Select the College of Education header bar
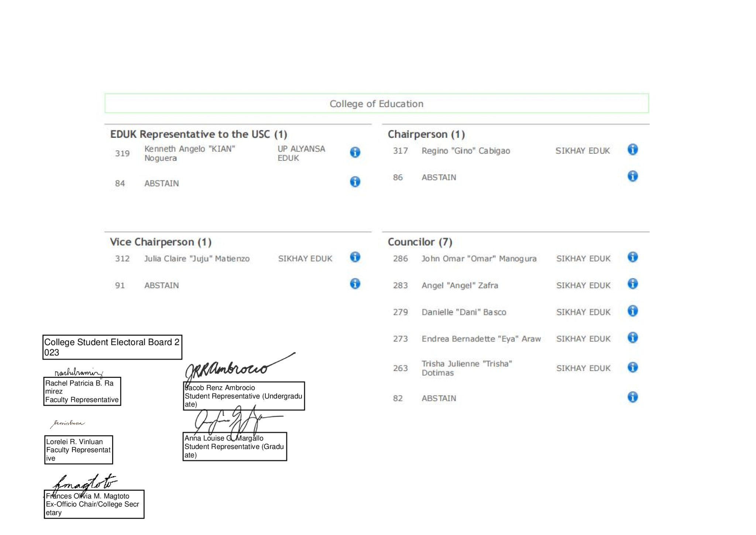Screen dimensions: 756x535 377,103
